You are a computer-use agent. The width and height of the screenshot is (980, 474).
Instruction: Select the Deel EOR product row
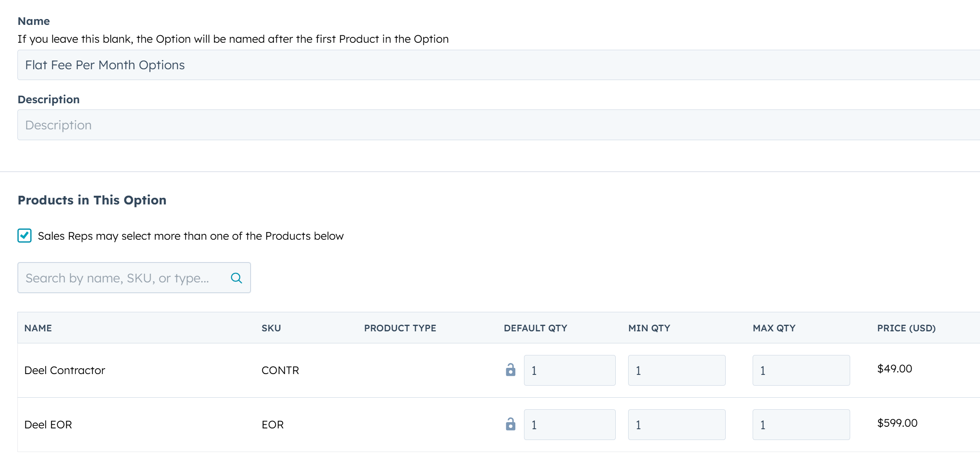[x=48, y=424]
